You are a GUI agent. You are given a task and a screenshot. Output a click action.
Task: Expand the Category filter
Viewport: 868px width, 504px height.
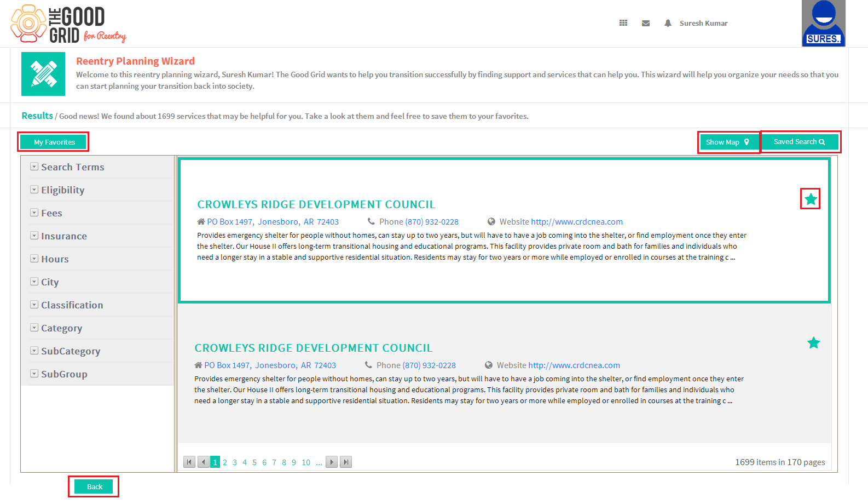pos(34,328)
